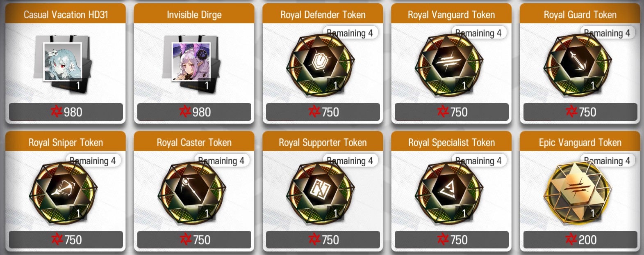Choose the Royal Guard Token sword icon
The width and height of the screenshot is (644, 255).
pos(578,64)
